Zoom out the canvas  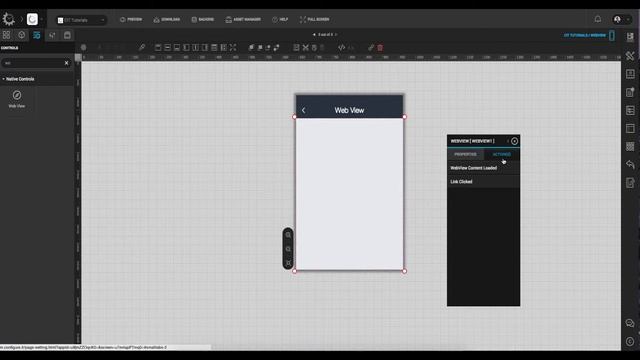(288, 249)
